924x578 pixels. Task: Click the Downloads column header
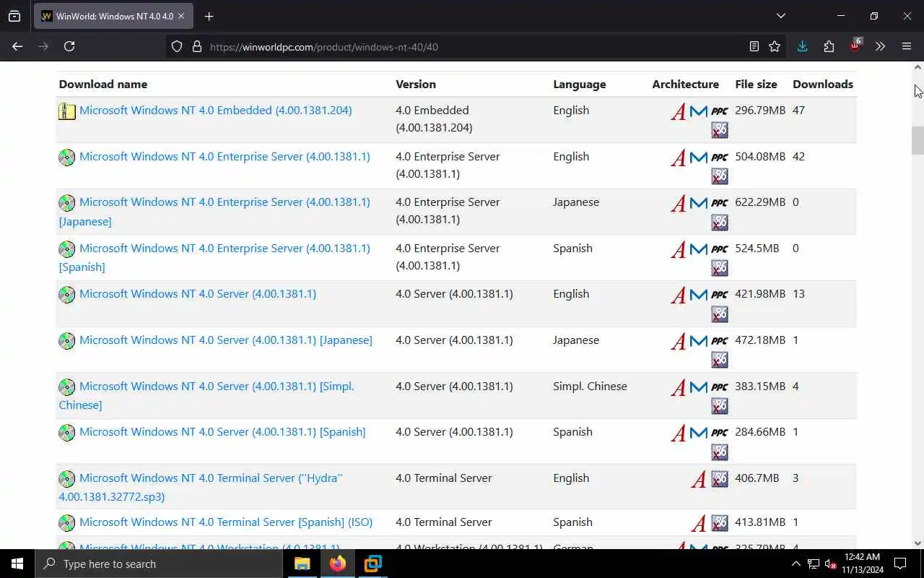[x=823, y=85]
